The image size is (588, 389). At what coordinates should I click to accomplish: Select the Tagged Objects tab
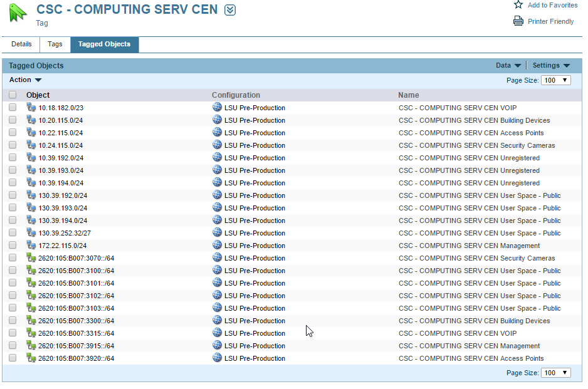point(104,44)
